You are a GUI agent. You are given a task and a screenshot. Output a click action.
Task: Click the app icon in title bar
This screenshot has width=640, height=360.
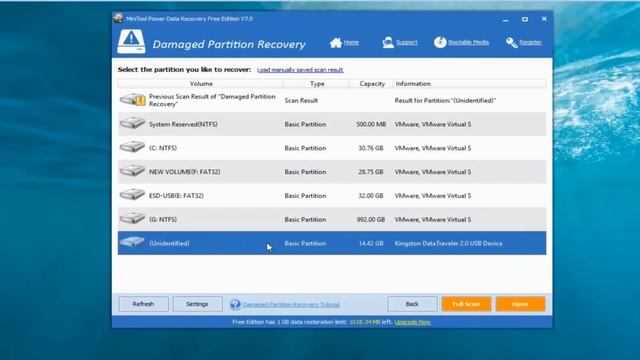[x=118, y=18]
